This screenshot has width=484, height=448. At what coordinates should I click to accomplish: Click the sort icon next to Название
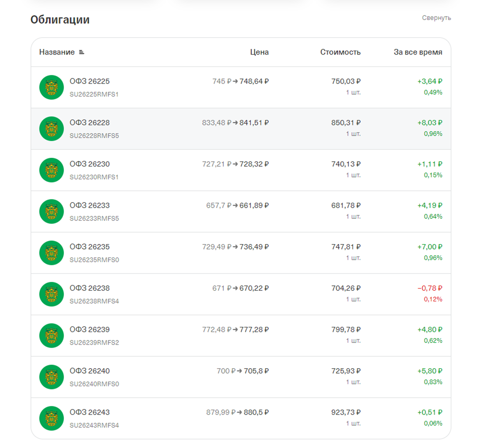click(81, 52)
